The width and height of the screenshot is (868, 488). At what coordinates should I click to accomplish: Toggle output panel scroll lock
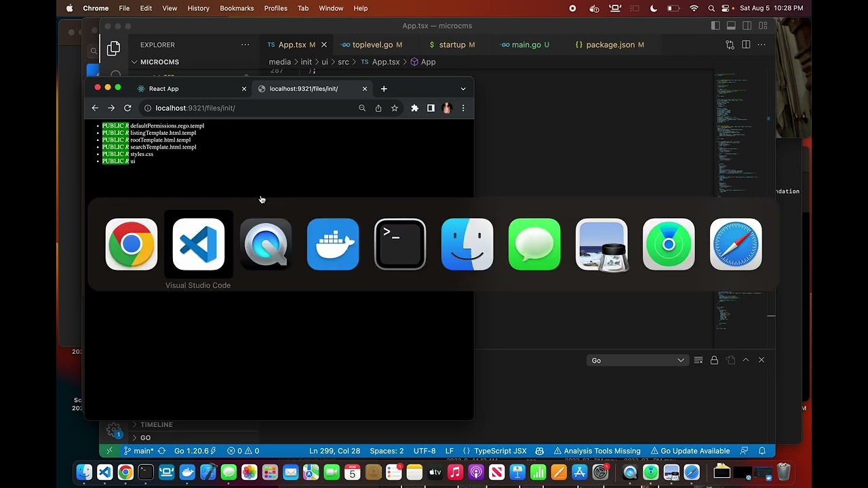[714, 360]
